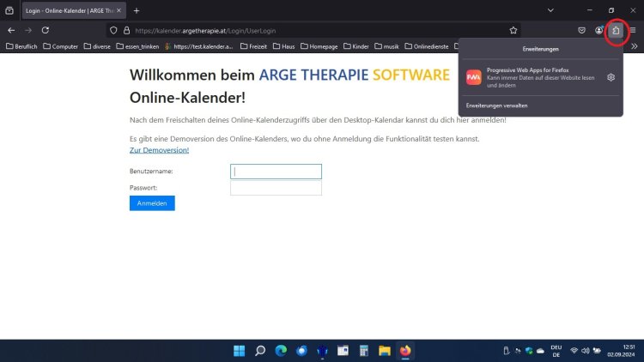Open the Homepage bookmarks folder
644x362 pixels.
pyautogui.click(x=319, y=46)
